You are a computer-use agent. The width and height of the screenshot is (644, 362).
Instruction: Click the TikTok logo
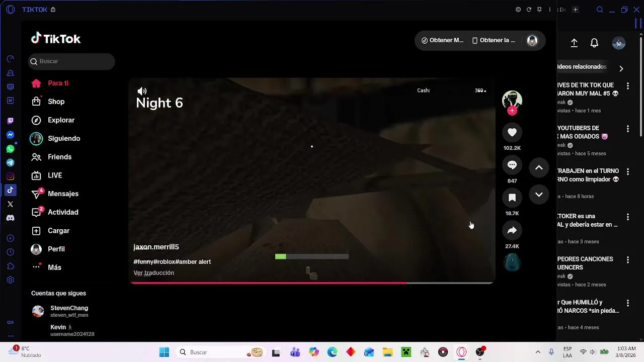(x=56, y=39)
